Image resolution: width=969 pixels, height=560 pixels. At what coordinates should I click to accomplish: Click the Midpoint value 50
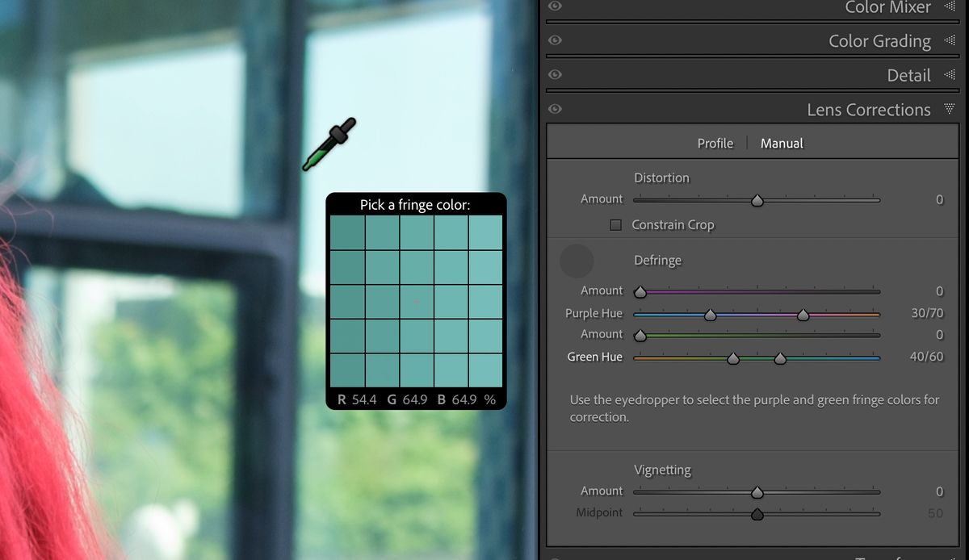pyautogui.click(x=935, y=513)
